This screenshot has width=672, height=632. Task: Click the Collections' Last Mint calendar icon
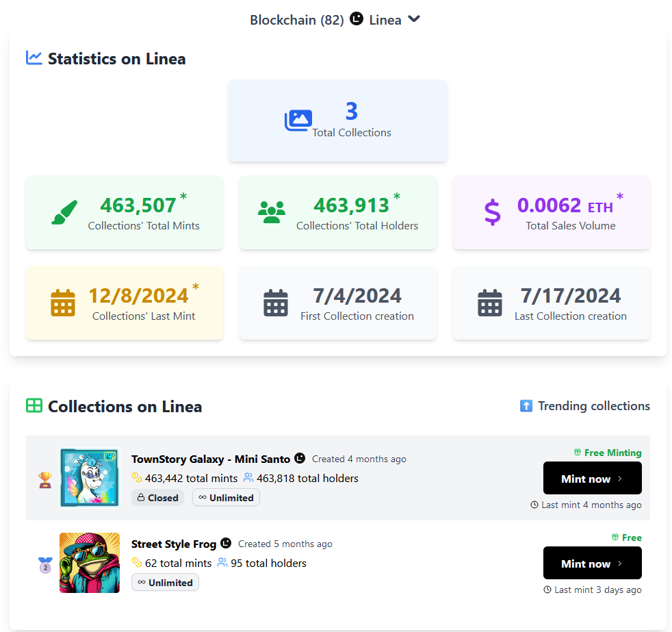click(x=64, y=303)
